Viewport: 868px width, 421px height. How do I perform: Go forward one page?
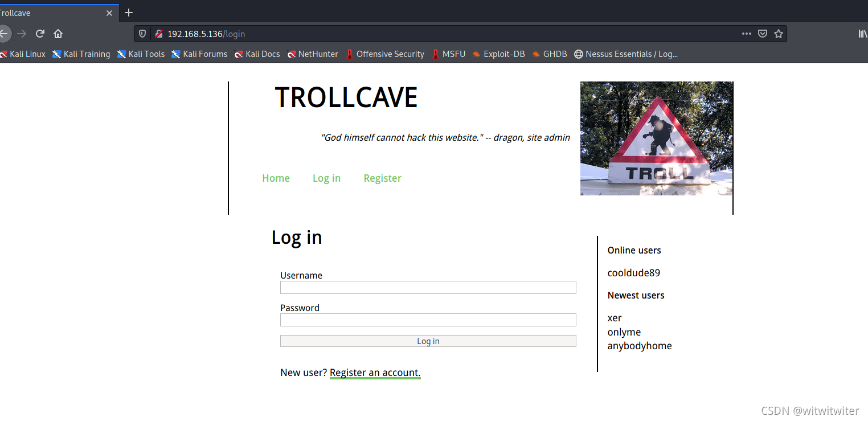pos(22,34)
